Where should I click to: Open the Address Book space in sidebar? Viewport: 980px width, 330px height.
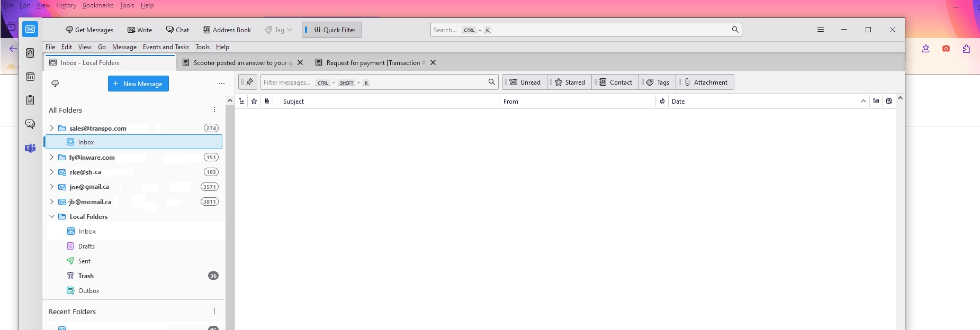click(x=30, y=53)
